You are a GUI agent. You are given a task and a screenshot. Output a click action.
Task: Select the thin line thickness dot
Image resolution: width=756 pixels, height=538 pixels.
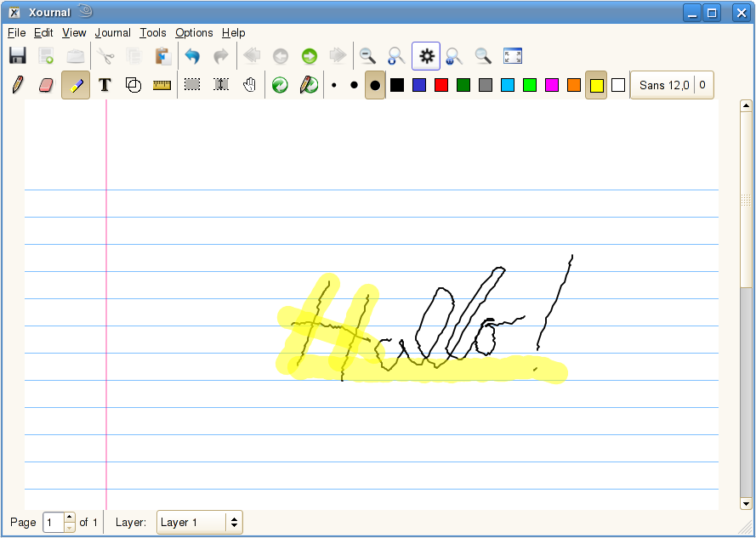coord(333,85)
